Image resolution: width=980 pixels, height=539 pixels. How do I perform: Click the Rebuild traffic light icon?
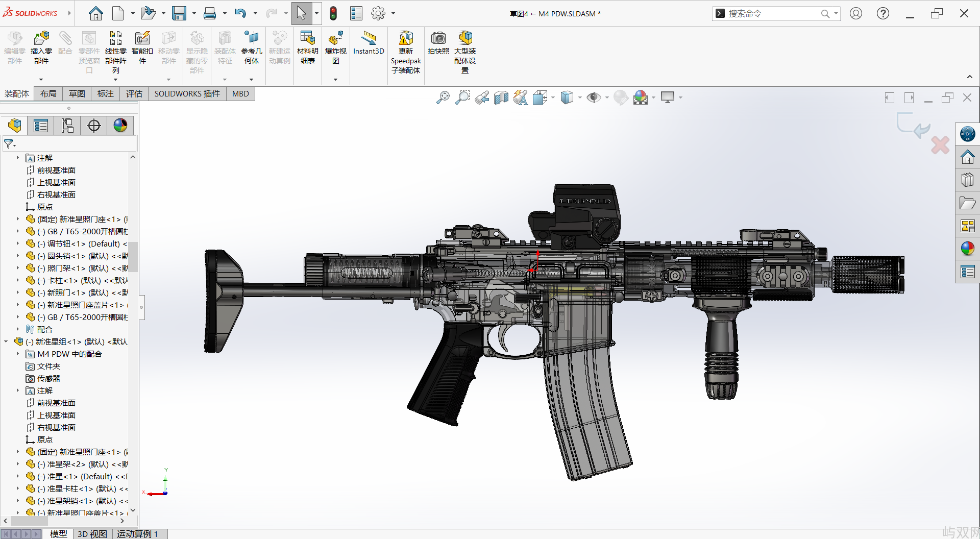[333, 14]
